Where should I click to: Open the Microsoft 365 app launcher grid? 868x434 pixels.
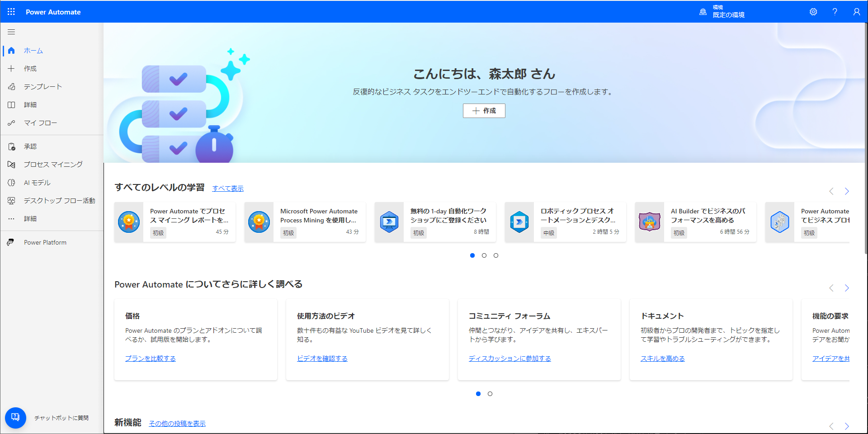[11, 11]
